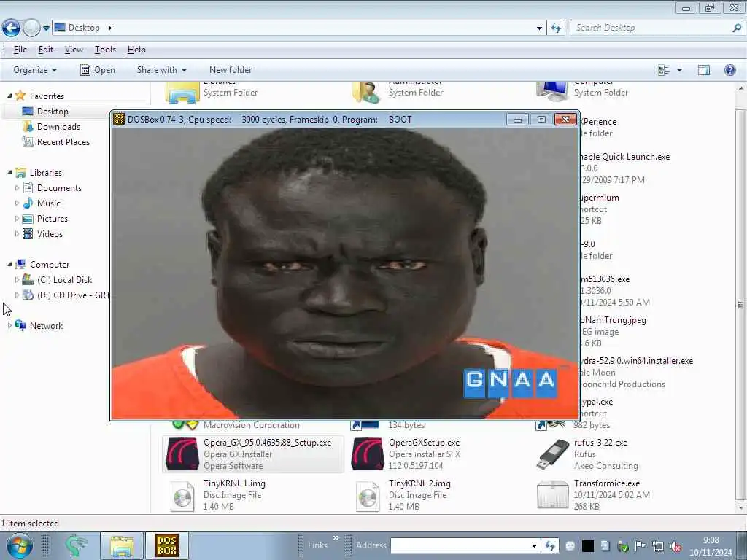The image size is (747, 560).
Task: Open the Help menu
Action: 136,50
